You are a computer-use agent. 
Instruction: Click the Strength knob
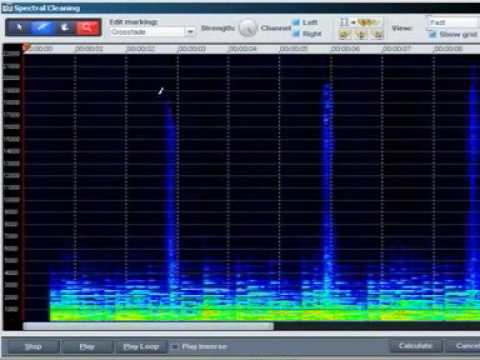click(x=248, y=28)
